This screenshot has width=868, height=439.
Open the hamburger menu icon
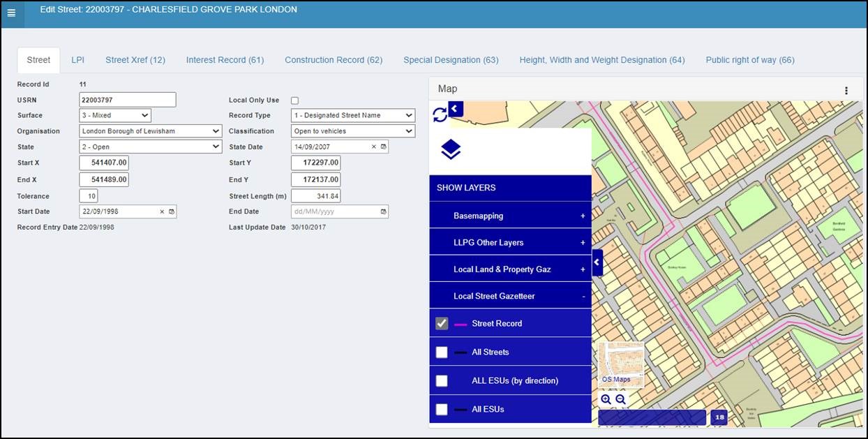tap(11, 13)
